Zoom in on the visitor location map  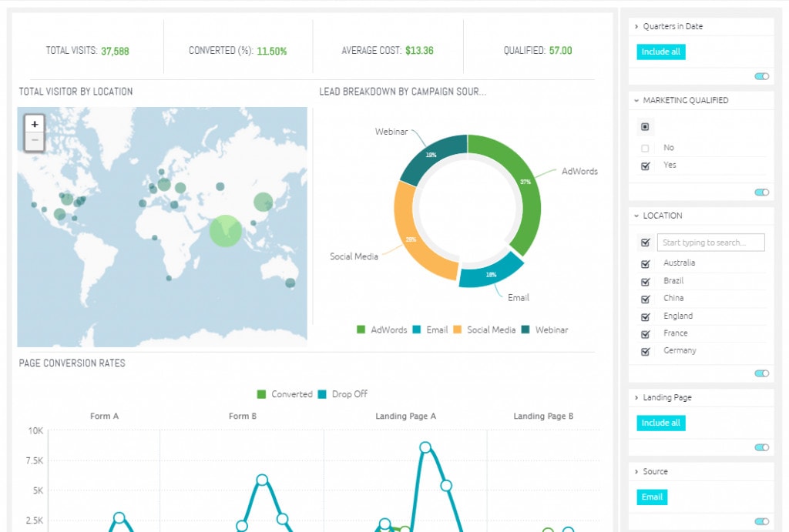point(34,124)
